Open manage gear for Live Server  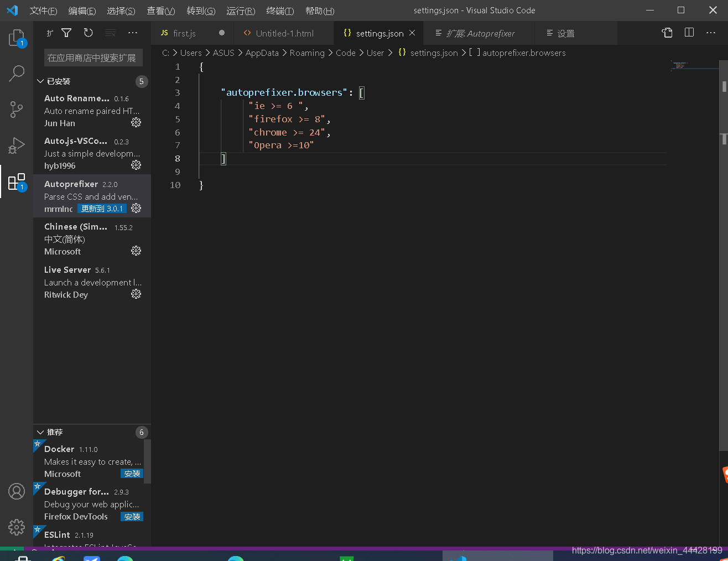(136, 294)
